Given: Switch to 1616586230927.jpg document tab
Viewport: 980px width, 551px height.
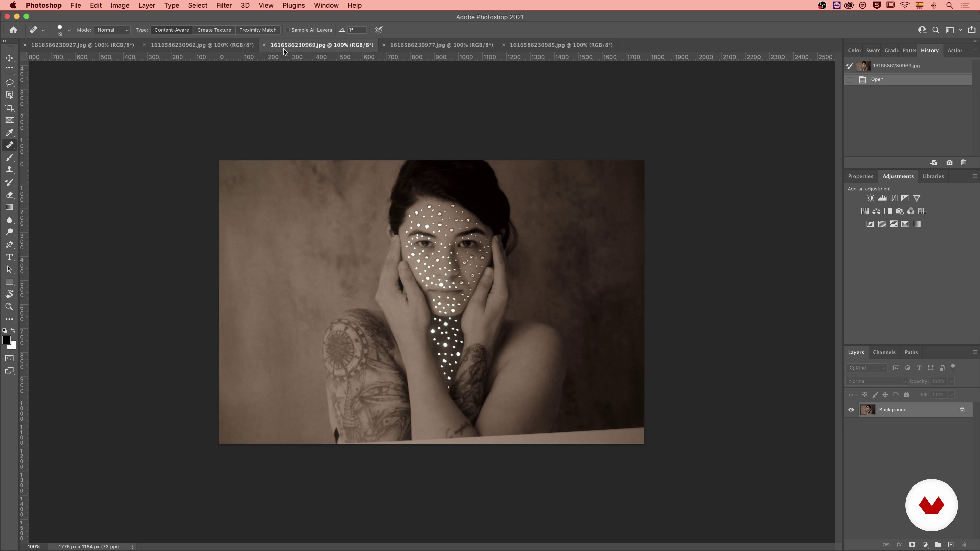Looking at the screenshot, I should tap(82, 45).
